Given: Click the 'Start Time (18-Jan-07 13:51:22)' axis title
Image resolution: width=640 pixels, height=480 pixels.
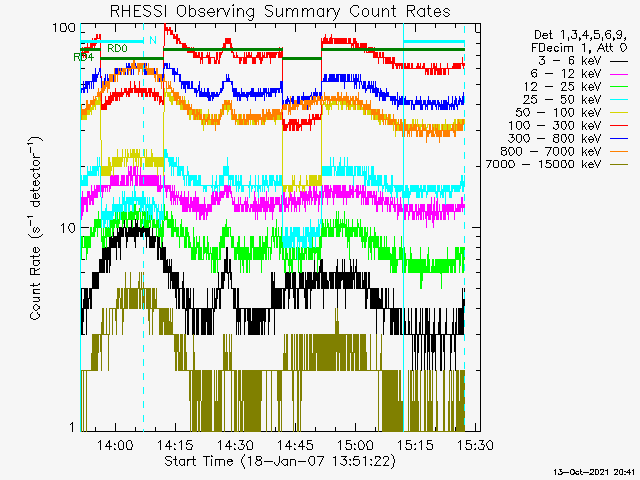Looking at the screenshot, I should click(x=280, y=461).
